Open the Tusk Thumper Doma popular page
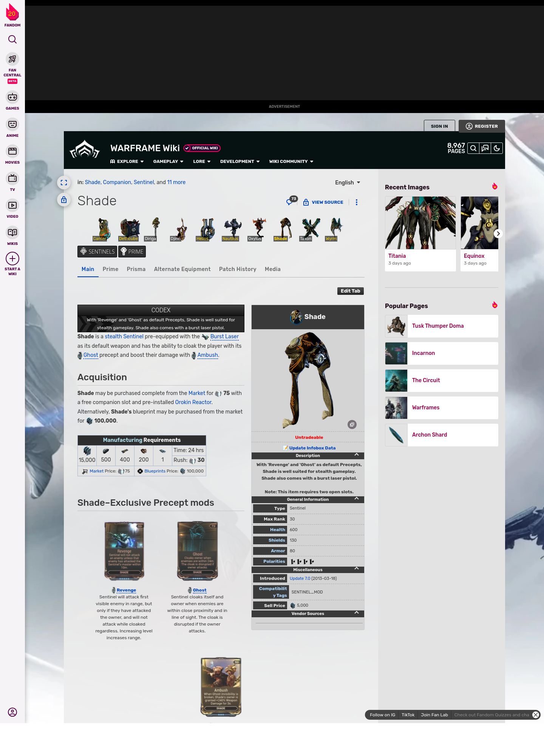The height and width of the screenshot is (756, 544). pos(442,326)
